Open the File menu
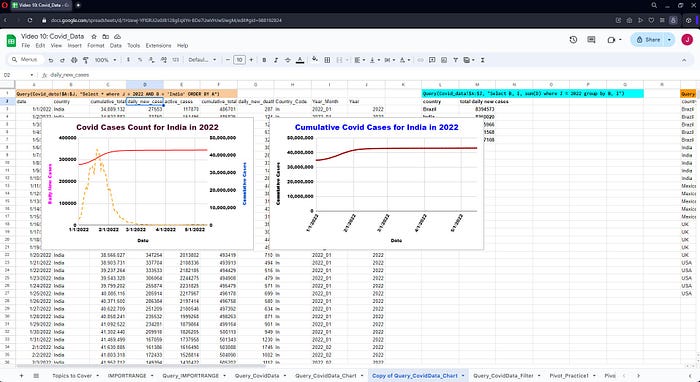Viewport: 700px width, 382px height. tap(26, 46)
